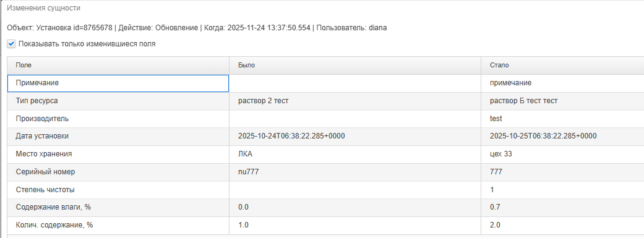Click the 'Стало' column header
Image resolution: width=644 pixels, height=238 pixels.
(563, 66)
